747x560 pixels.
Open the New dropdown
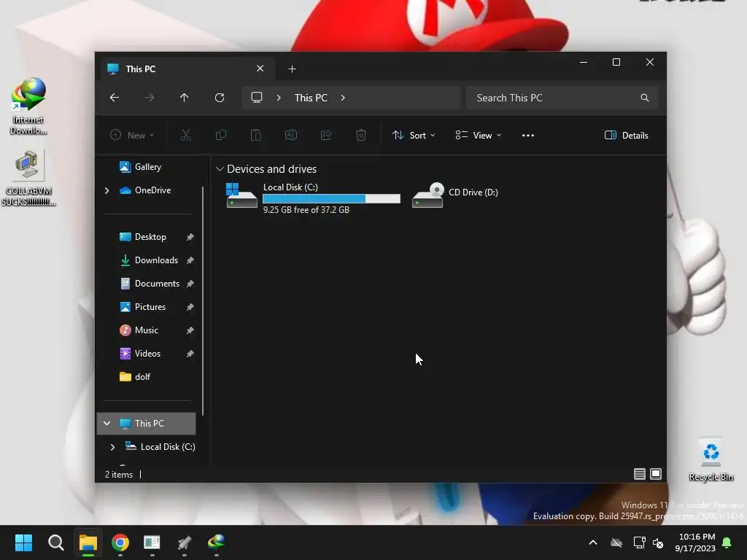tap(132, 135)
